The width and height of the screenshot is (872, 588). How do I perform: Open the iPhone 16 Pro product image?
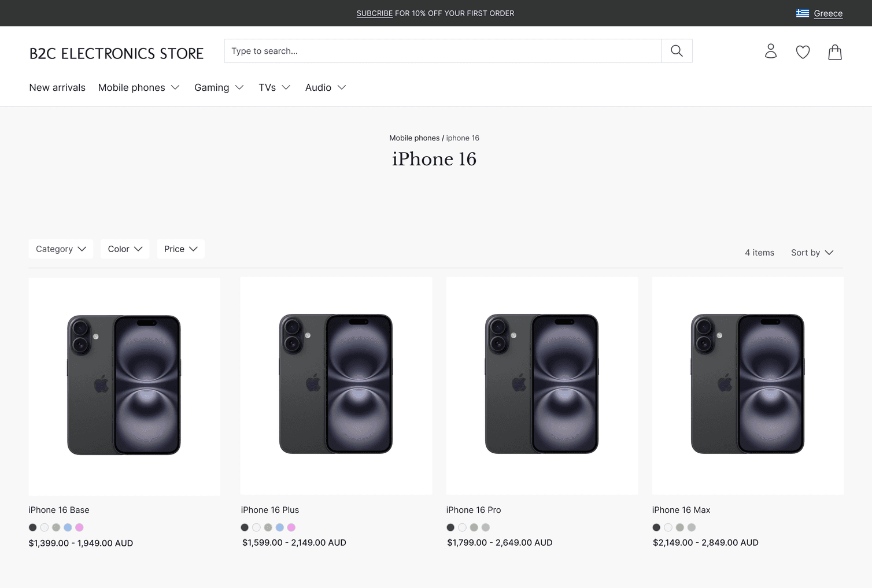click(x=542, y=384)
